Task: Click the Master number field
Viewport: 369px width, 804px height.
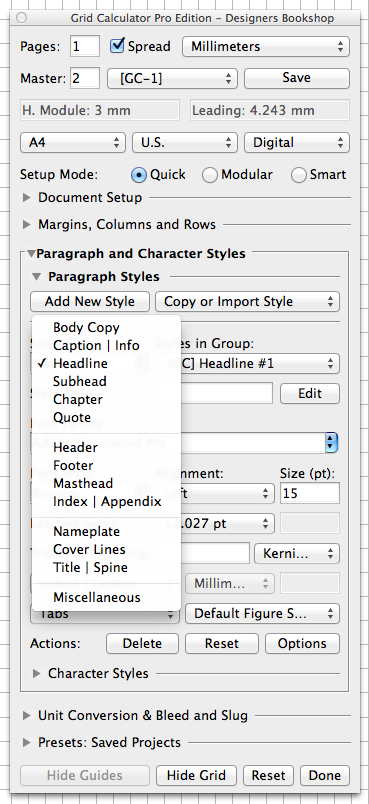Action: coord(85,78)
